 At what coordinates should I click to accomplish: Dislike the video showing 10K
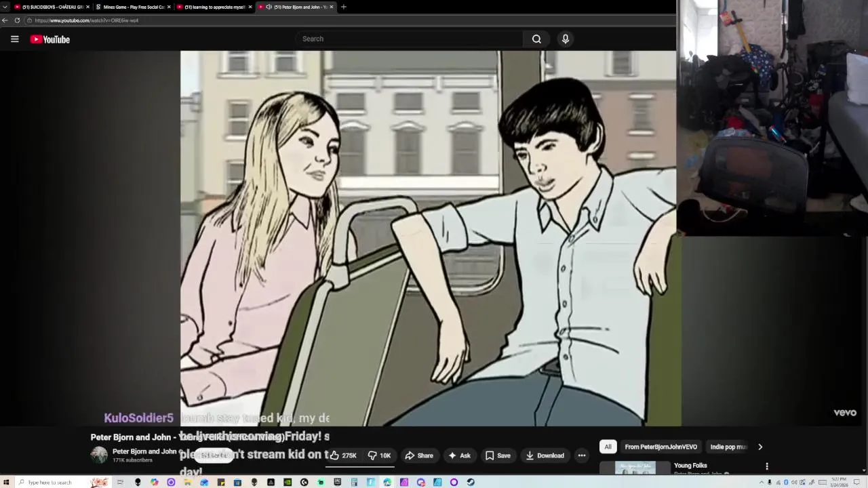pyautogui.click(x=380, y=455)
